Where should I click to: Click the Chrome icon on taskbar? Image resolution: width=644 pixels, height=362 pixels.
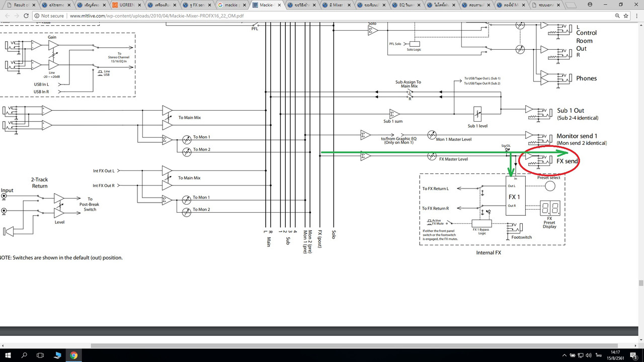click(x=74, y=355)
